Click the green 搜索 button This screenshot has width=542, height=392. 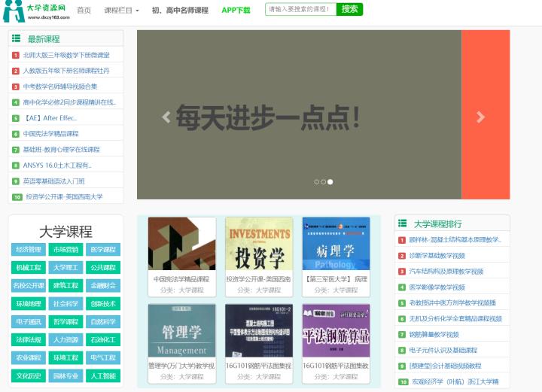[x=349, y=9]
